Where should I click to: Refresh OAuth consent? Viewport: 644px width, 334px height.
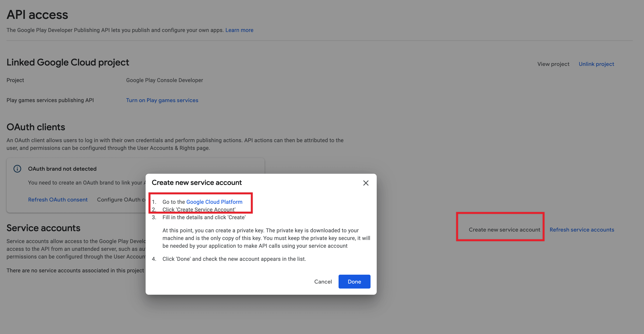tap(58, 199)
